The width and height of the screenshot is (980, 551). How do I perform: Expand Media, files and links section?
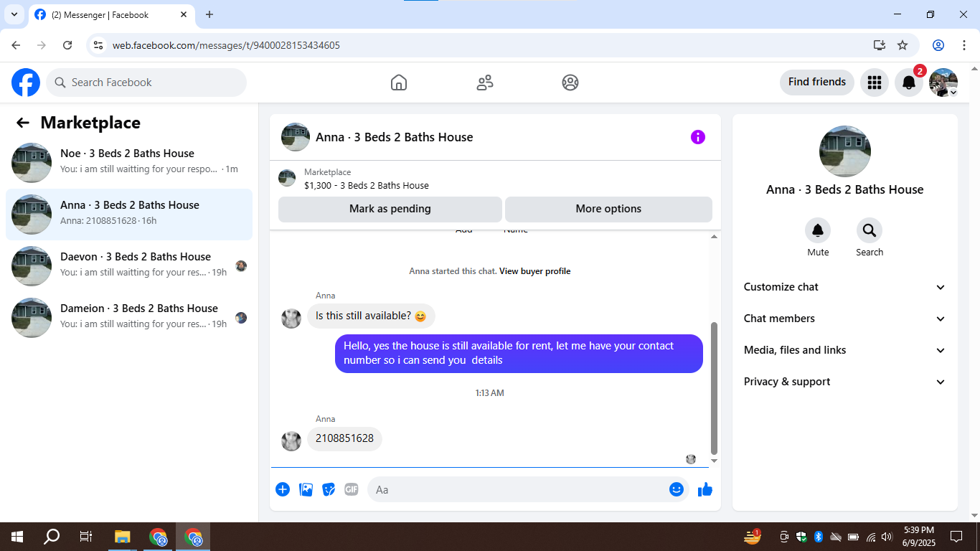[845, 350]
